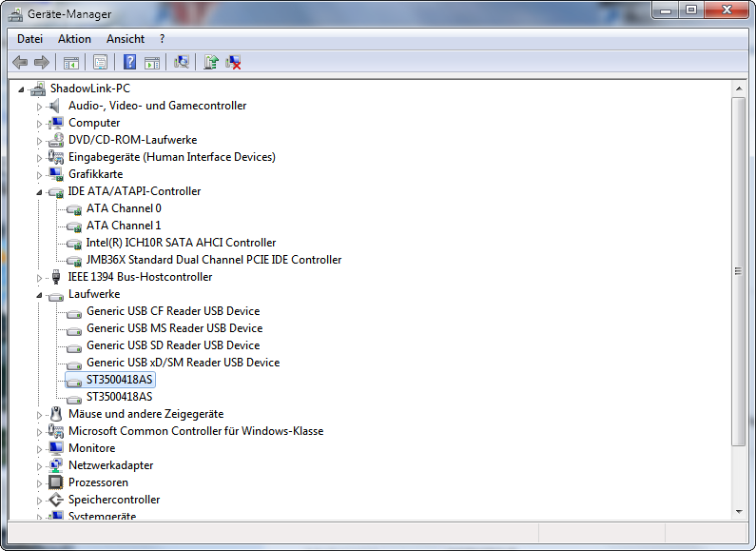Open the Properties toolbar icon
The height and width of the screenshot is (551, 756).
pos(100,62)
